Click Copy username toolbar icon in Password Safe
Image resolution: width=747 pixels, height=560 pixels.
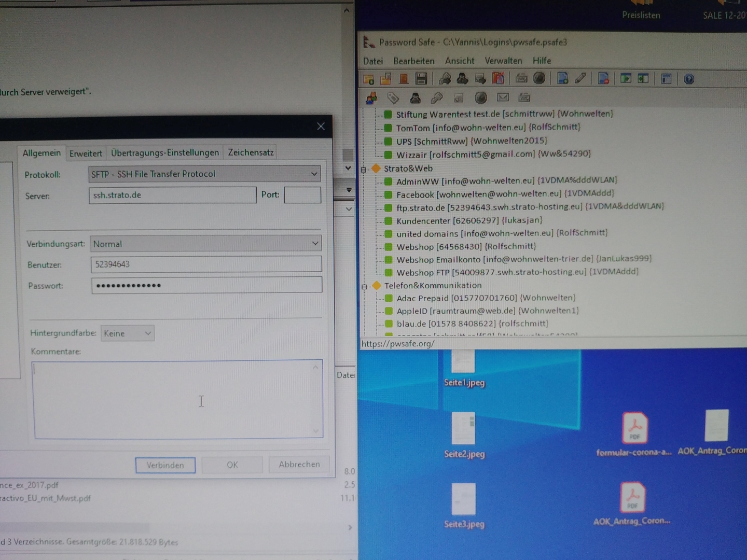462,79
